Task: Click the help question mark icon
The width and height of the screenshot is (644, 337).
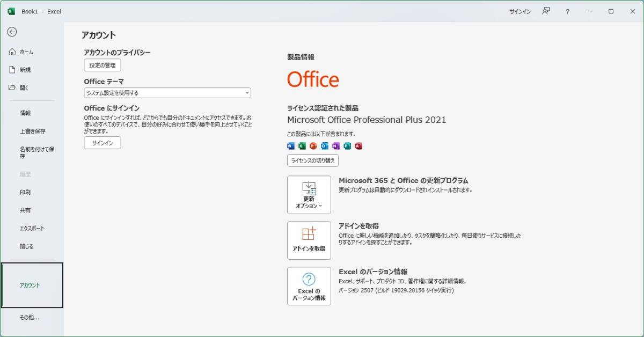Action: click(567, 11)
